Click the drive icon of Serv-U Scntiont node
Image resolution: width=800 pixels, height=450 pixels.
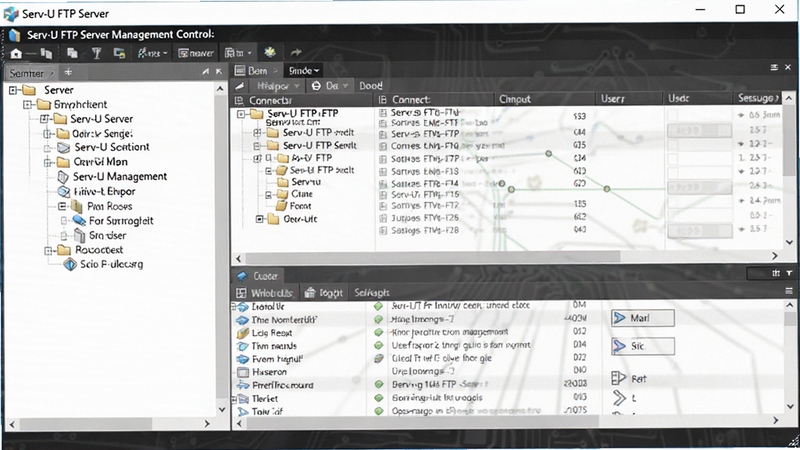click(64, 147)
